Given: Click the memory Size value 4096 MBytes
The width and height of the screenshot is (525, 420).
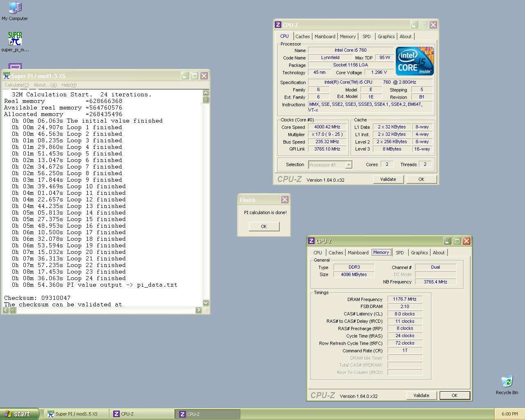Looking at the screenshot, I should click(x=354, y=275).
